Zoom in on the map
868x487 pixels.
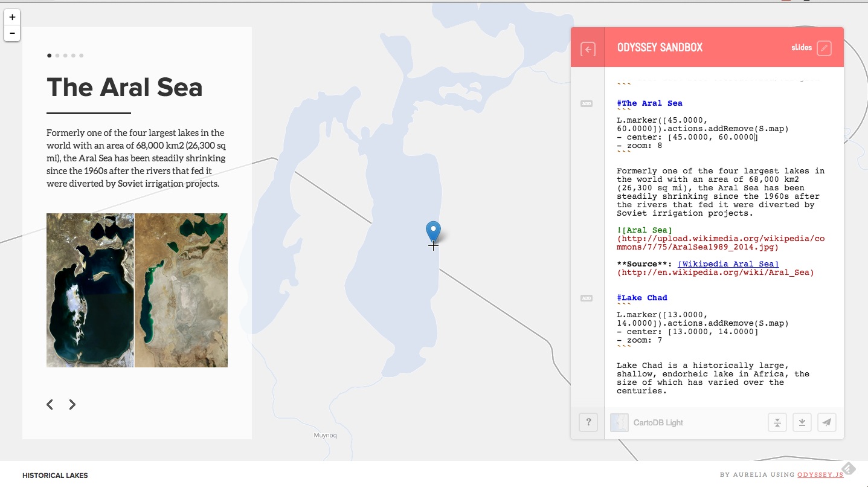(12, 17)
